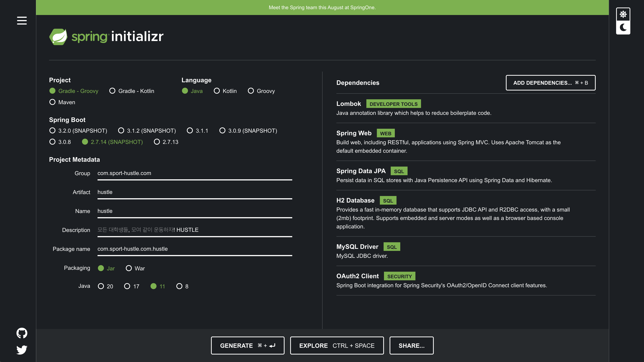The width and height of the screenshot is (644, 362).
Task: Select Maven project type
Action: coord(52,102)
